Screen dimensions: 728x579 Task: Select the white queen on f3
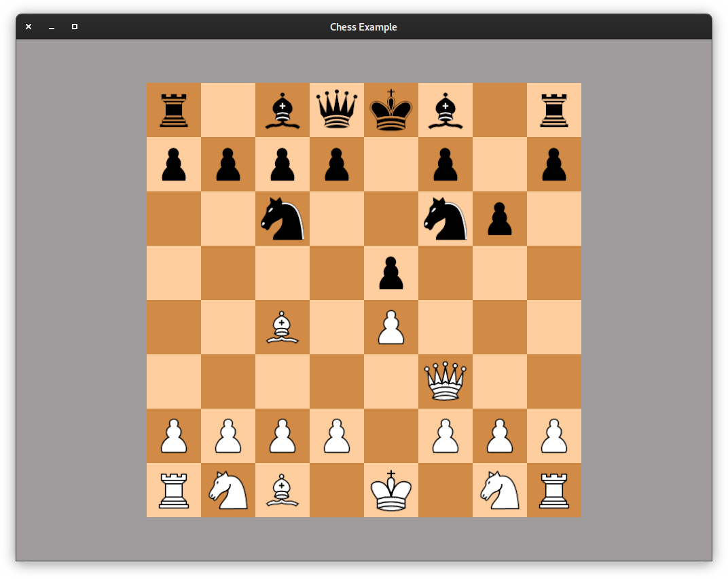(445, 381)
